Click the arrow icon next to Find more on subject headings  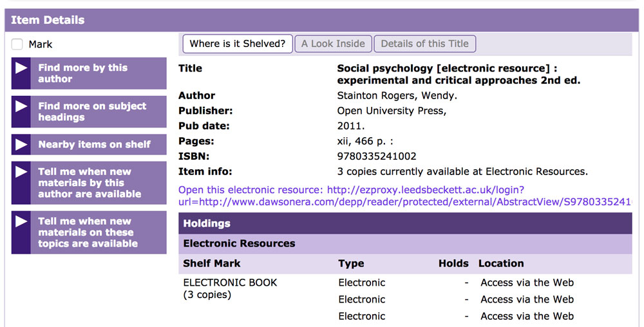[x=21, y=106]
